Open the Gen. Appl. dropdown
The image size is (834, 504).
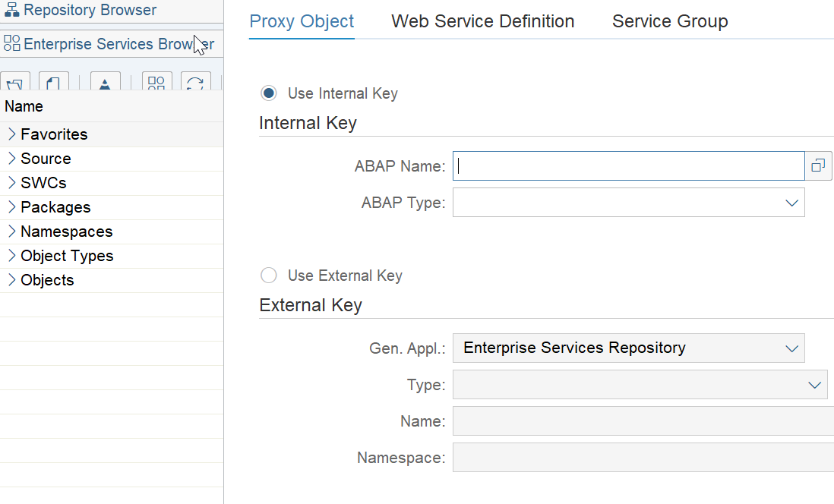point(791,348)
